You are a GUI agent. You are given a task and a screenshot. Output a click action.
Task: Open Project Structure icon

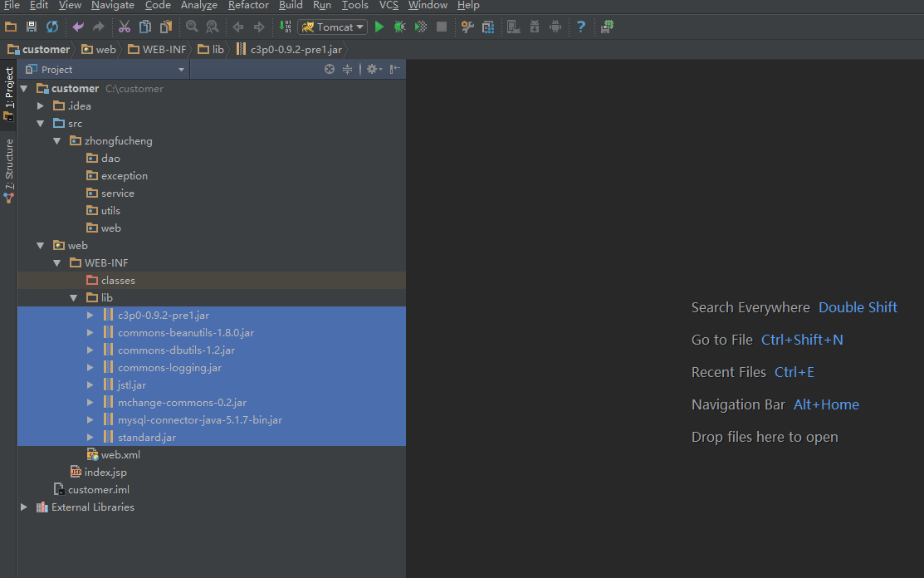488,27
